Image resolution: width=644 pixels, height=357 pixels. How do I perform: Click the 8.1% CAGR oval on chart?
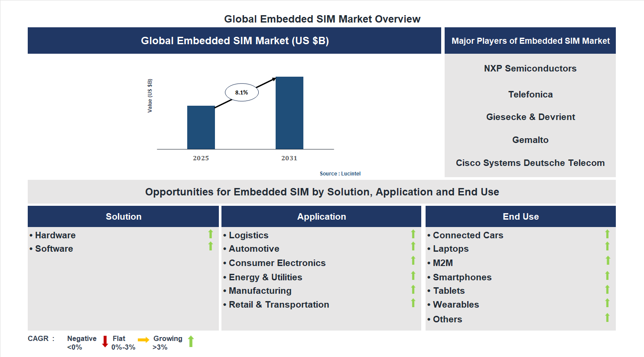[241, 92]
